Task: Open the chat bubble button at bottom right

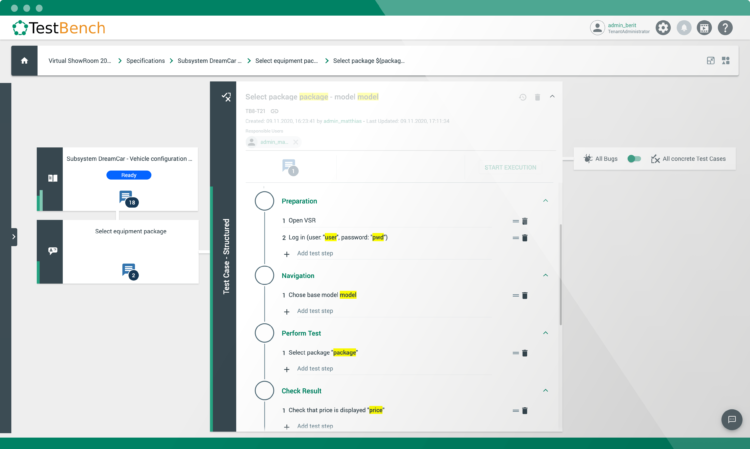Action: [x=732, y=419]
